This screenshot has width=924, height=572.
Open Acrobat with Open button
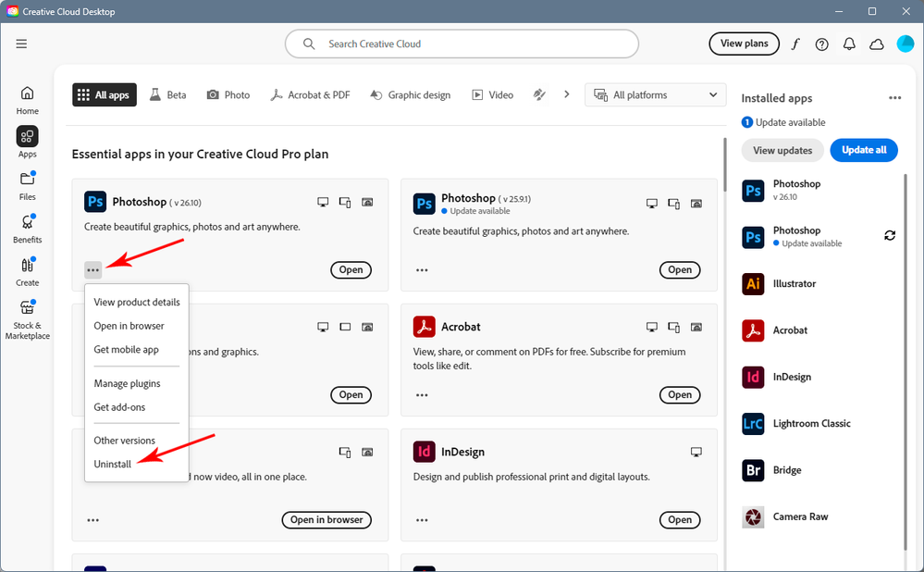coord(680,394)
